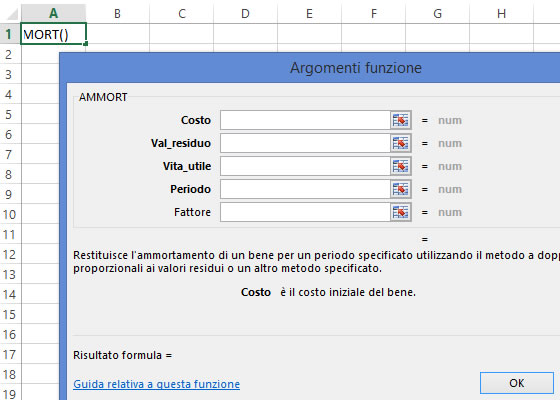The image size is (560, 400).
Task: Click into the Val_residuo input field
Action: click(305, 143)
